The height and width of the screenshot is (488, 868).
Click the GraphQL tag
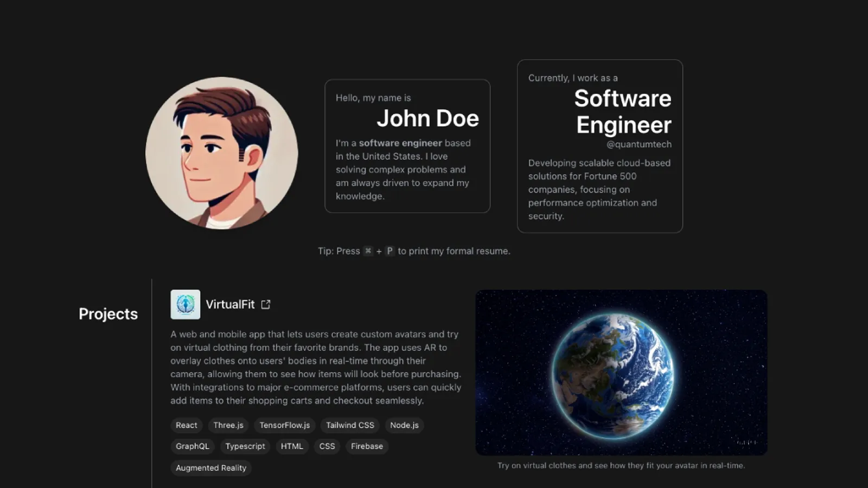192,446
